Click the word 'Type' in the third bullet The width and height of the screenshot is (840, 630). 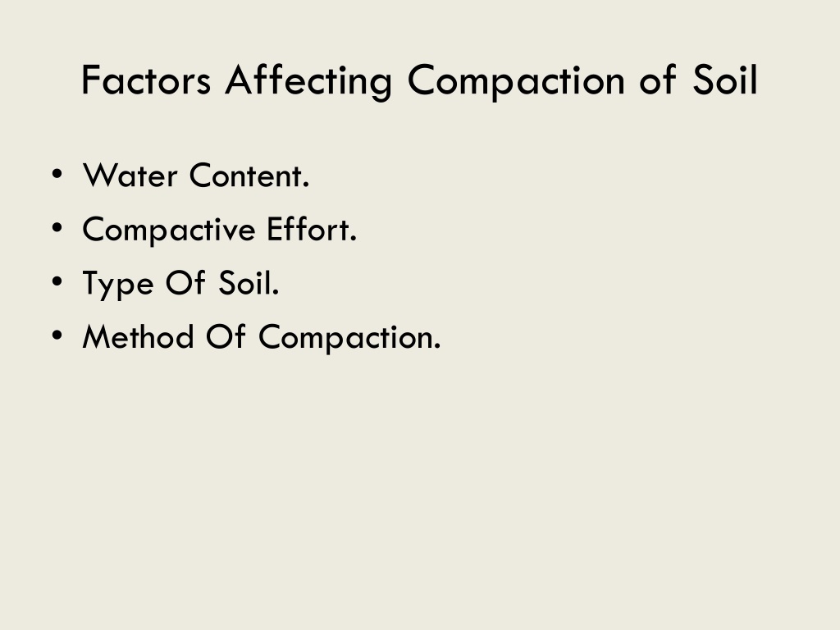[118, 285]
